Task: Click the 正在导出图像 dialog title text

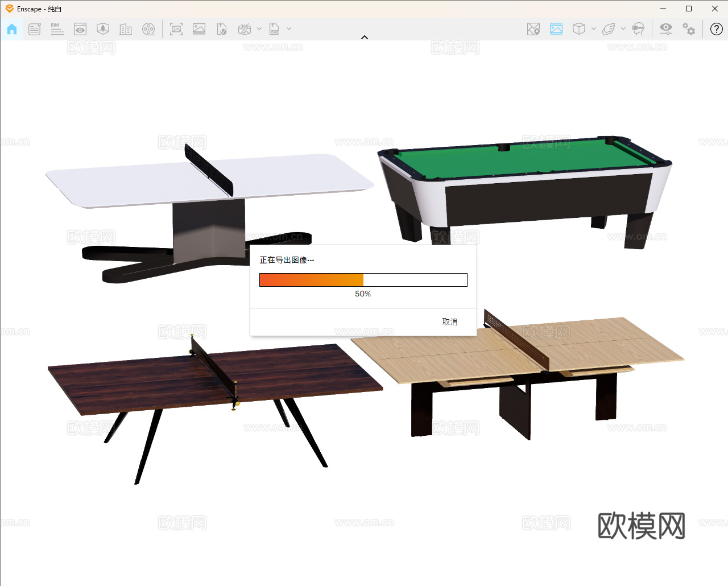Action: [287, 260]
